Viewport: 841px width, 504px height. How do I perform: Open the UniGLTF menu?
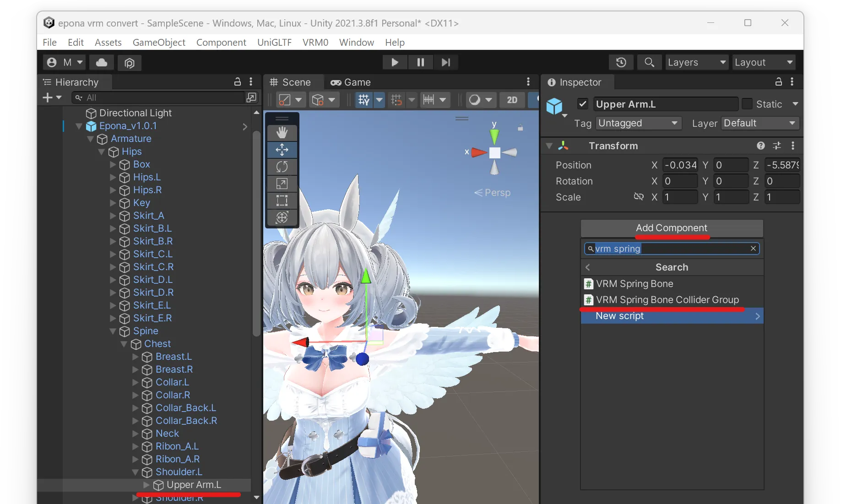[274, 43]
